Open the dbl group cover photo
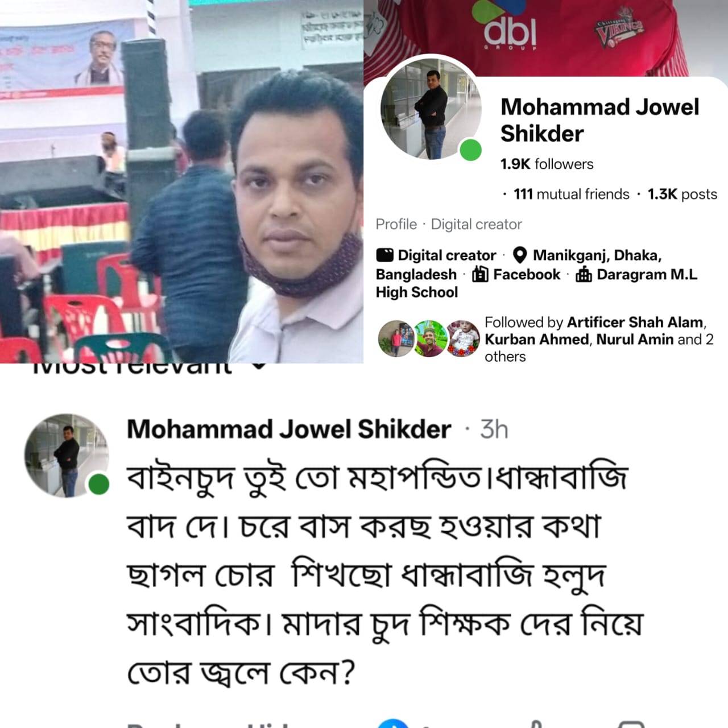The width and height of the screenshot is (728, 728). click(x=546, y=37)
